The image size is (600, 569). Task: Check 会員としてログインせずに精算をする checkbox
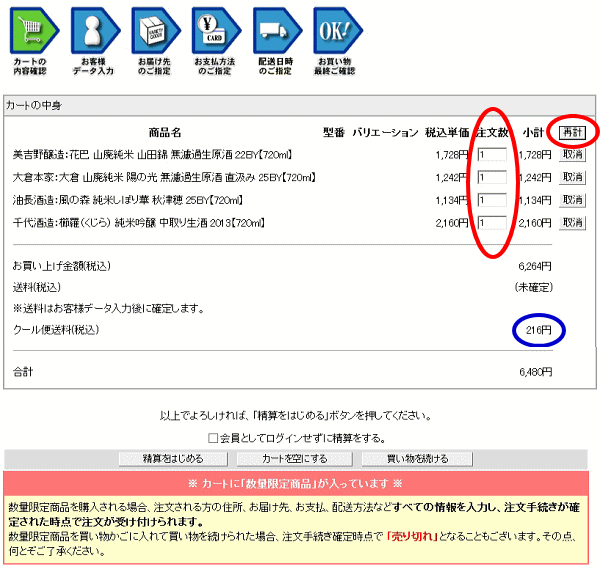pyautogui.click(x=213, y=438)
